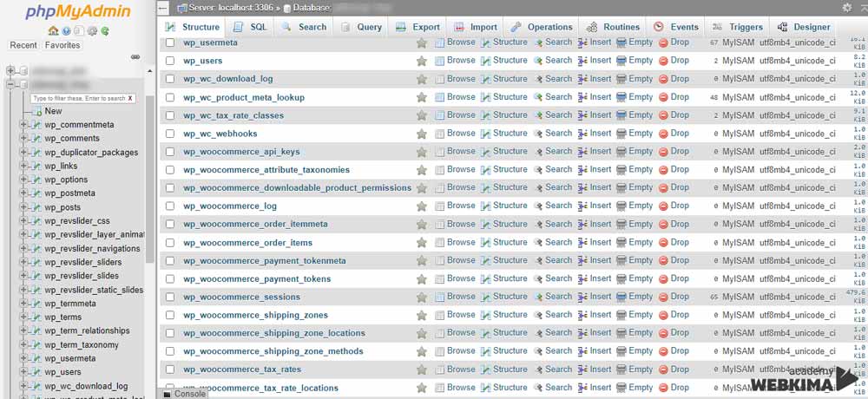Clear the table filter with the X icon
Screen dimensions: 868x399
130,99
